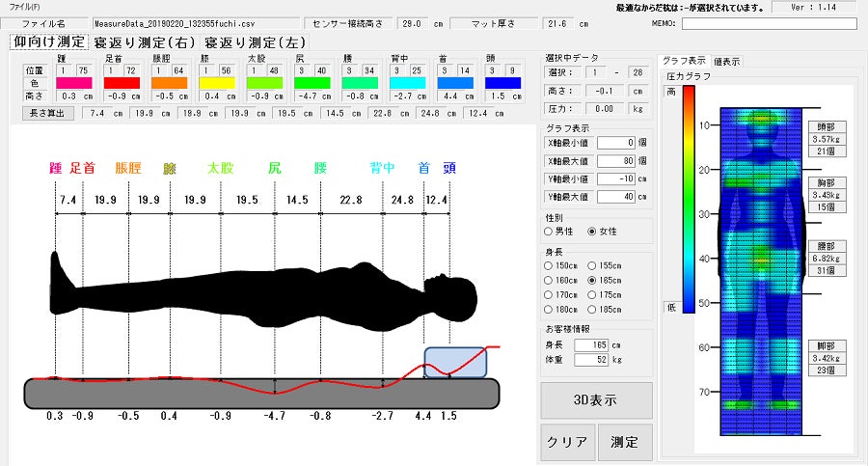This screenshot has height=466, width=868.
Task: Click the blue pillow shape under the head
Action: coord(454,363)
